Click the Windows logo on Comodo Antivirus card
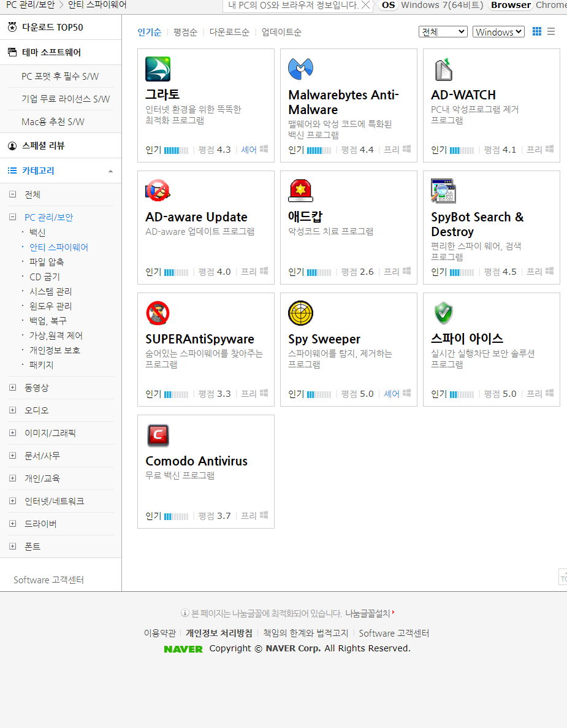 [264, 515]
